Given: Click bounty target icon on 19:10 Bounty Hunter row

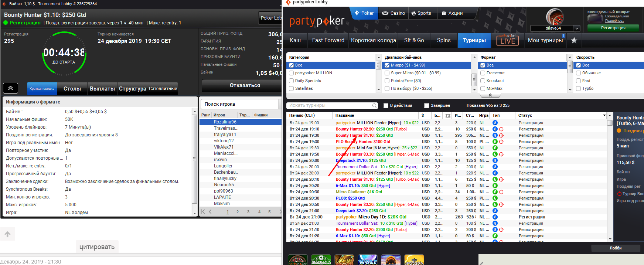Looking at the screenshot, I should (501, 129).
